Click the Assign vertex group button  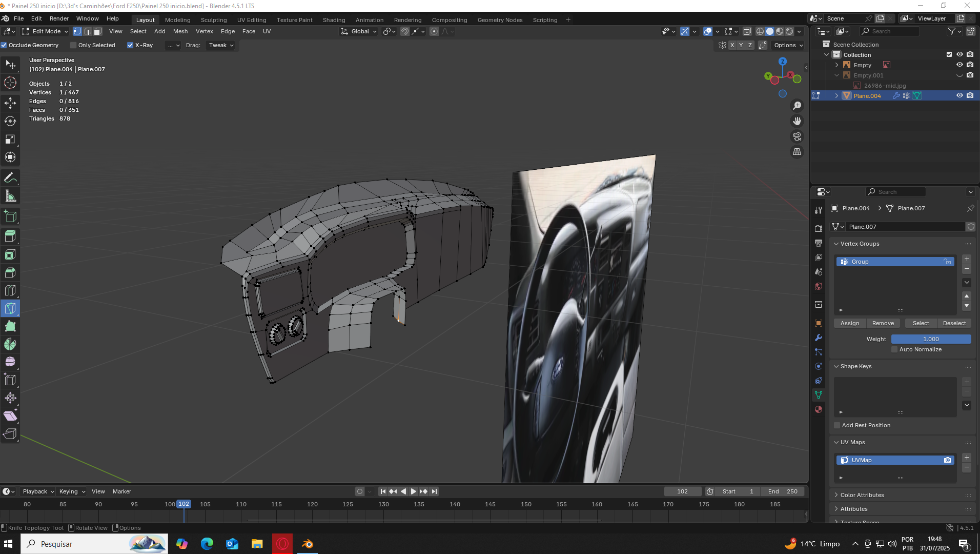click(850, 323)
